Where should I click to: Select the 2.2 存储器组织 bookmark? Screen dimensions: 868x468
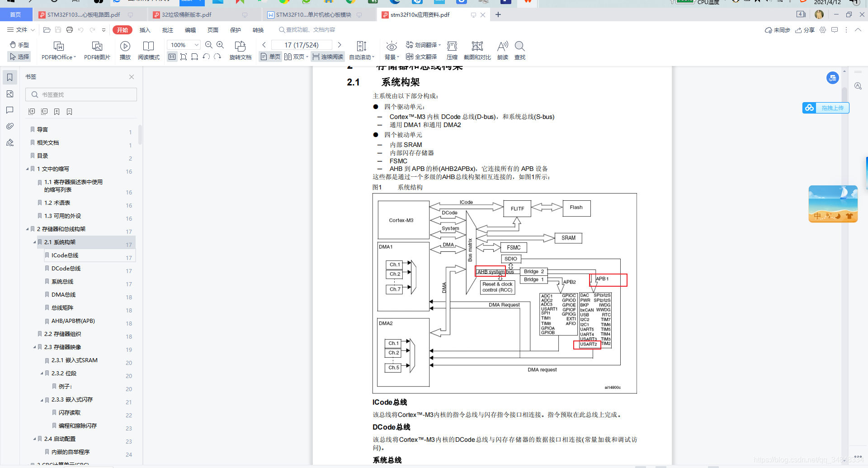pyautogui.click(x=63, y=334)
